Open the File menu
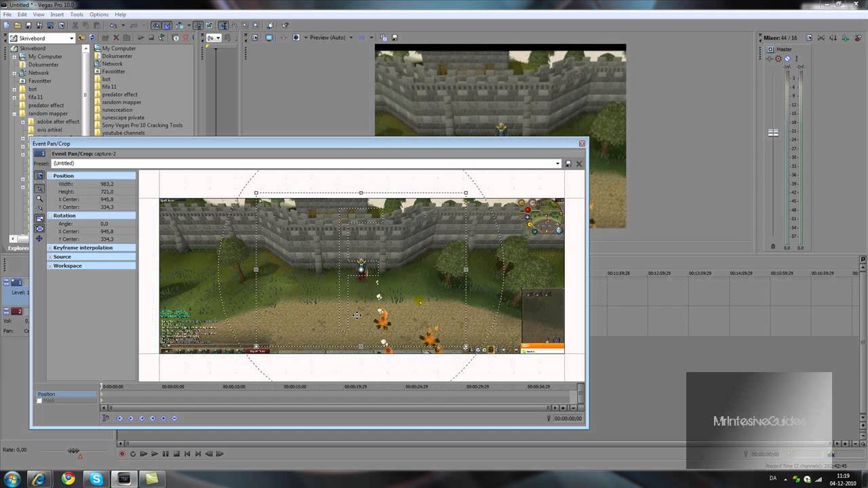This screenshot has width=868, height=488. click(7, 14)
